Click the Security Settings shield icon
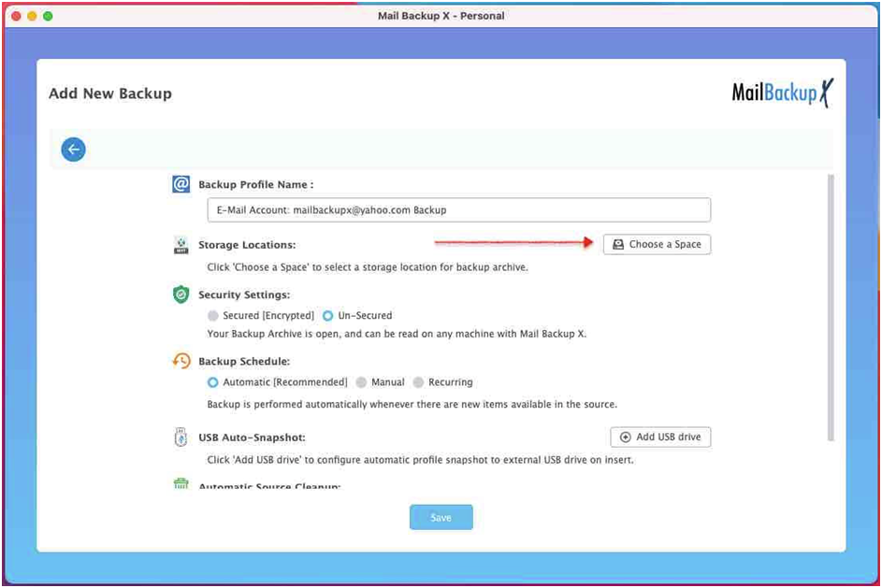 click(181, 294)
